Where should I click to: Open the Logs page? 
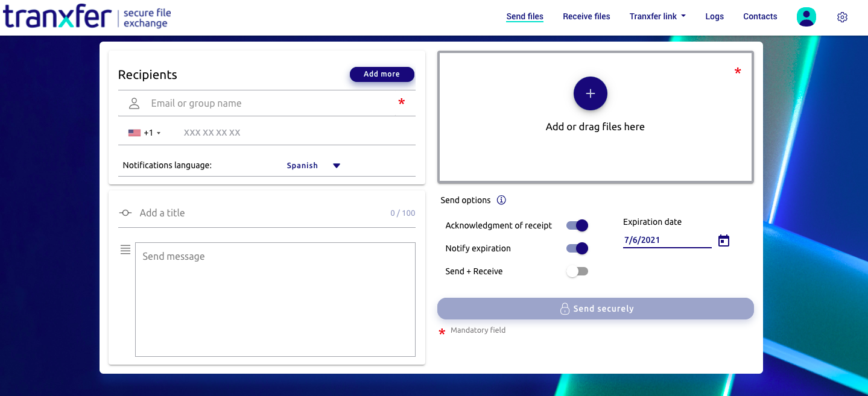click(714, 16)
